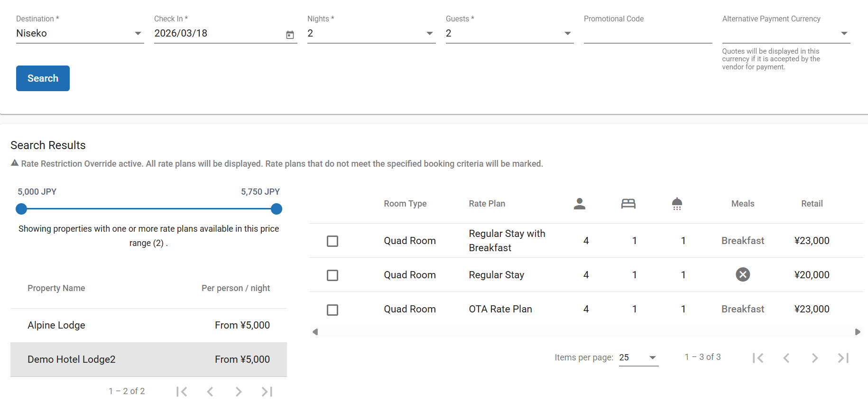Check the Regular Stay with Breakfast checkbox

(332, 241)
